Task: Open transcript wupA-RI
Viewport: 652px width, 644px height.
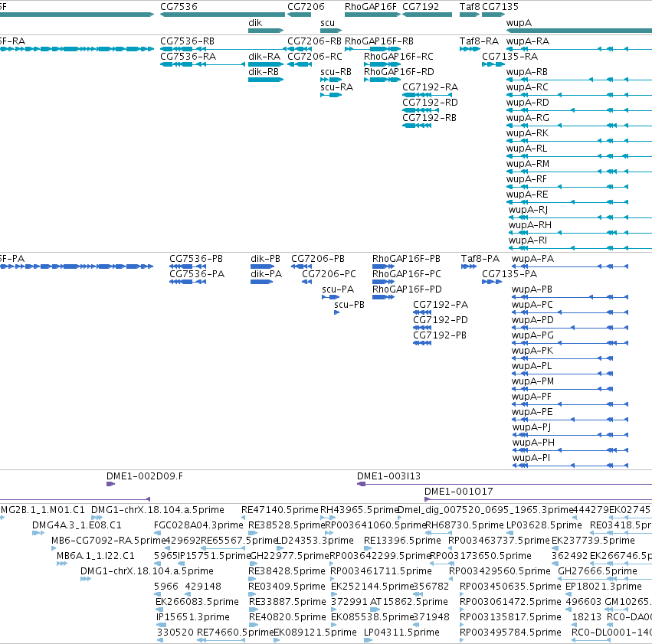Action: point(580,248)
